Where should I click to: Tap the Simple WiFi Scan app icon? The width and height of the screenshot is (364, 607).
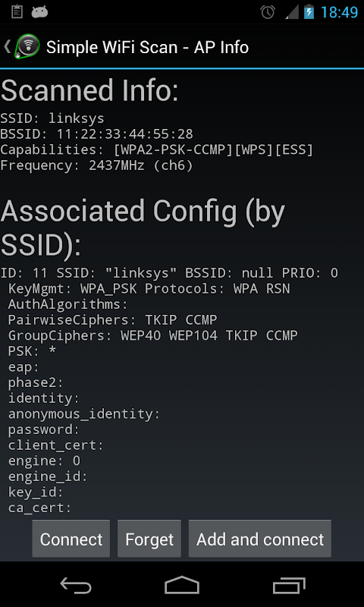[27, 47]
